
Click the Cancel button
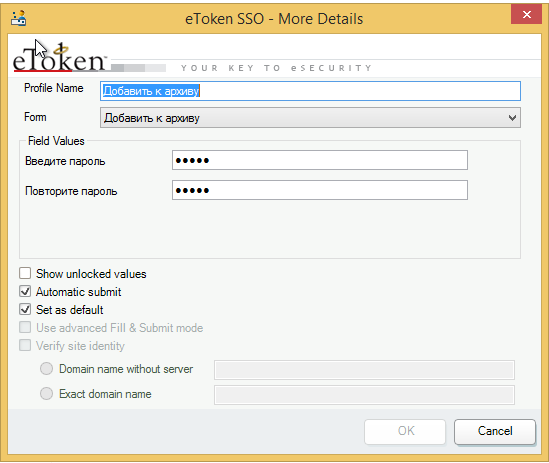(x=495, y=431)
